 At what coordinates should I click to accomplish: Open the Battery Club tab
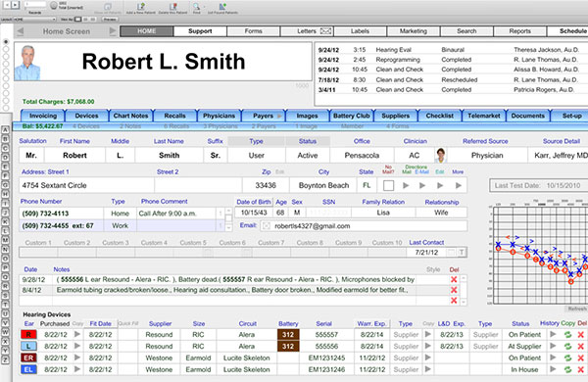(x=352, y=116)
